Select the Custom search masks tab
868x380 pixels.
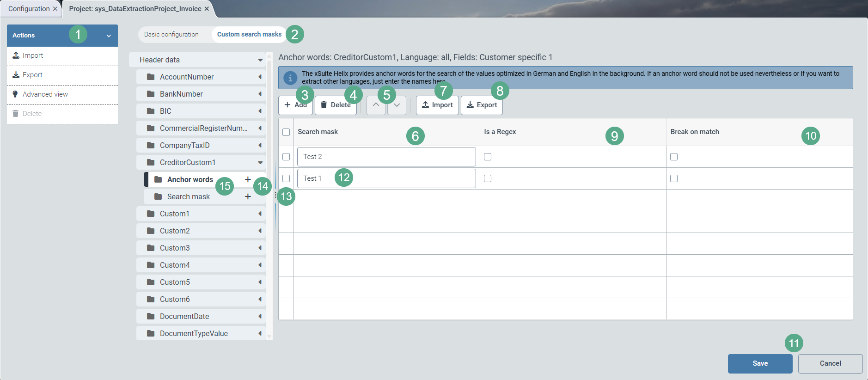[249, 34]
